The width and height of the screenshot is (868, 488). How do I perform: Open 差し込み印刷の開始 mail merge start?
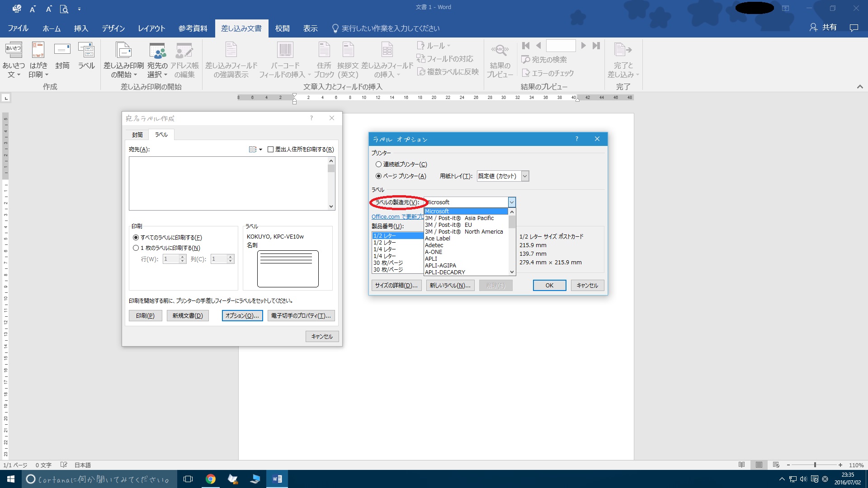[x=123, y=60]
